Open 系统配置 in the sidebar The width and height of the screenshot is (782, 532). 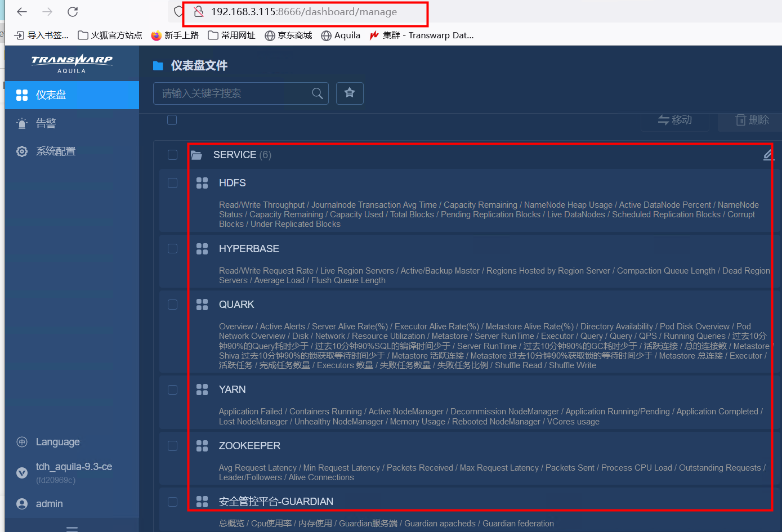tap(72, 151)
